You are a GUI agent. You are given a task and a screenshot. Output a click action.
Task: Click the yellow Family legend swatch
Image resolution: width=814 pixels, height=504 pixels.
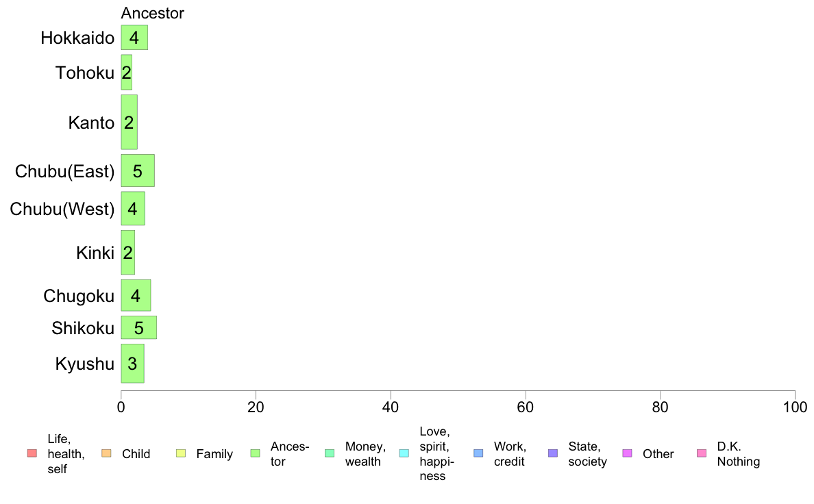tap(181, 453)
